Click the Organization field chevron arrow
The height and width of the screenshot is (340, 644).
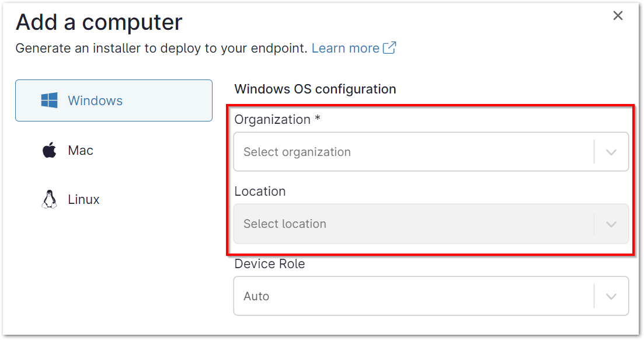coord(611,151)
